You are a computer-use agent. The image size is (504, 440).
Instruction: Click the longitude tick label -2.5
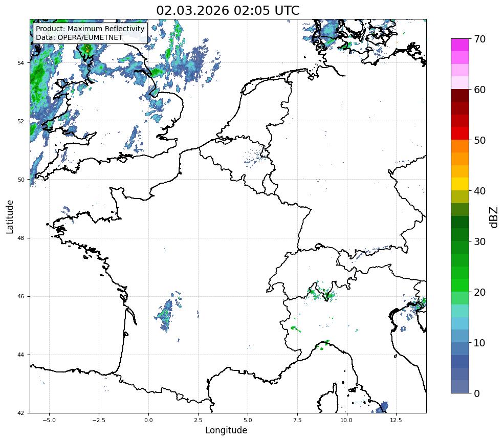click(x=99, y=420)
